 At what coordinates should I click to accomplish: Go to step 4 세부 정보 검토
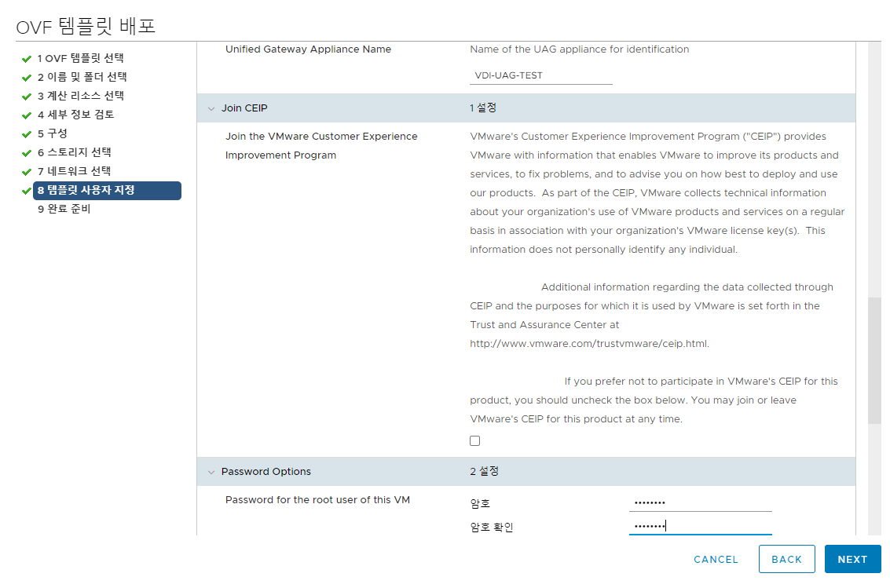click(x=76, y=115)
